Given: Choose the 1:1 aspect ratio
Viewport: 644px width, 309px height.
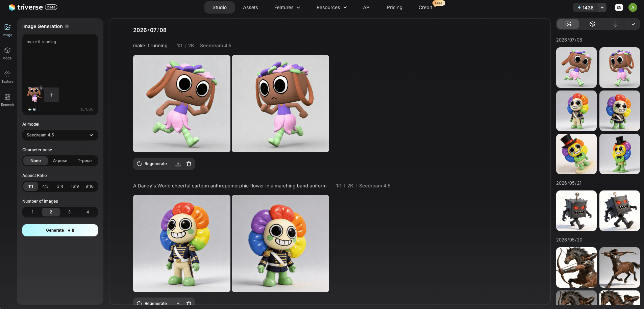Looking at the screenshot, I should (31, 186).
